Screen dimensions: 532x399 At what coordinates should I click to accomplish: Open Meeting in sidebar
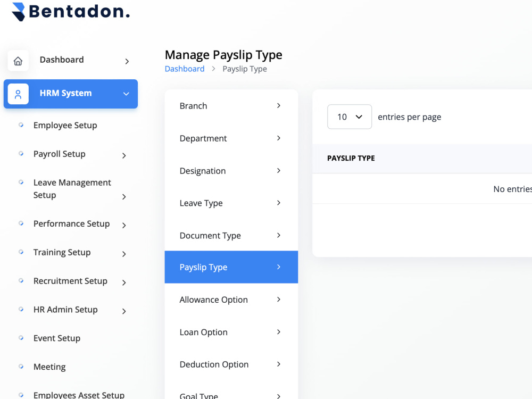point(49,367)
